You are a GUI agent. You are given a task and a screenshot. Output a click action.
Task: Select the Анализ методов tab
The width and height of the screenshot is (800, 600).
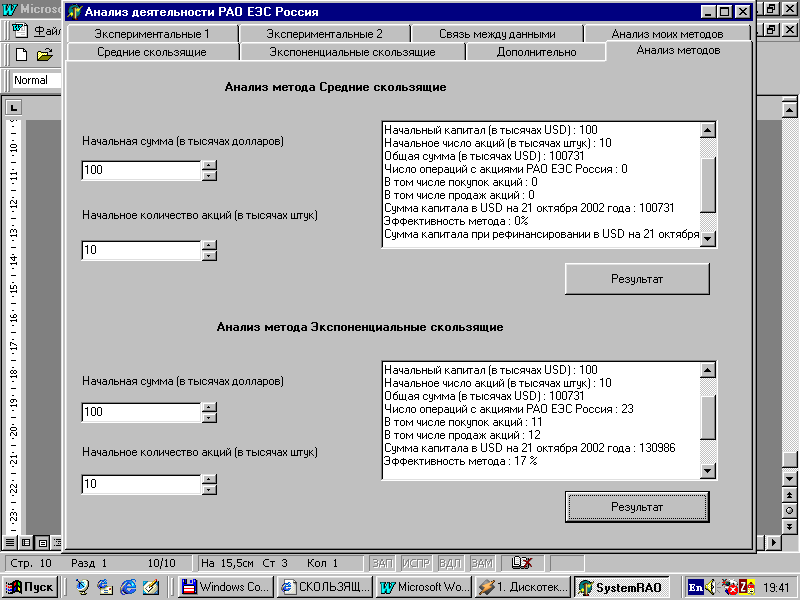click(x=679, y=51)
